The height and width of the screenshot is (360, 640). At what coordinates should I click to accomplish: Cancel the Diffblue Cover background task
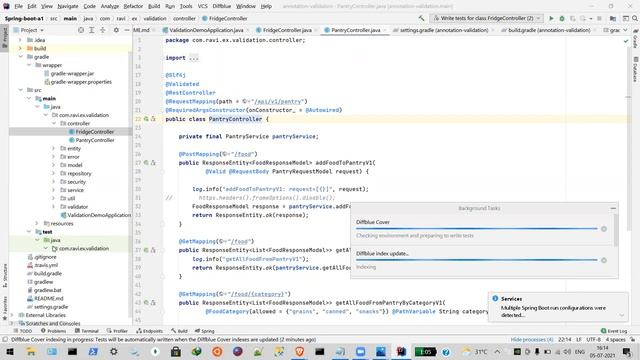tap(604, 229)
